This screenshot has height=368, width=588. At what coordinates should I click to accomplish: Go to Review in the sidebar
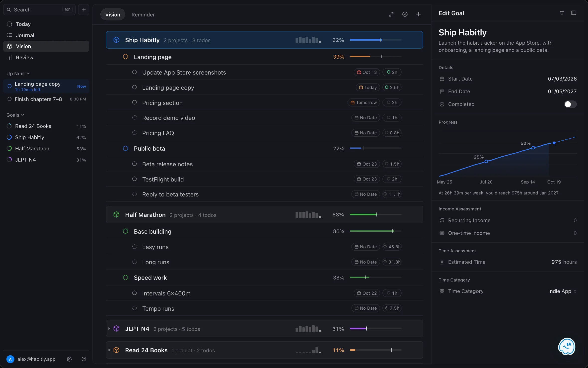click(x=46, y=58)
